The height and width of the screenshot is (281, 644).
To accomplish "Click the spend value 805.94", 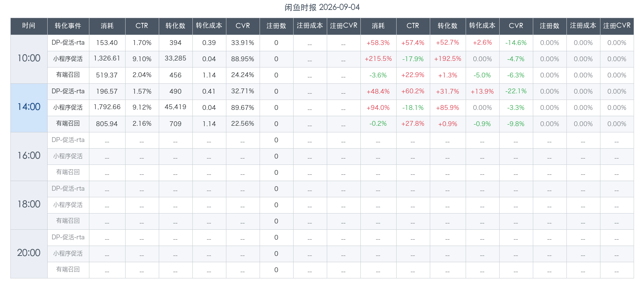I will pyautogui.click(x=107, y=124).
